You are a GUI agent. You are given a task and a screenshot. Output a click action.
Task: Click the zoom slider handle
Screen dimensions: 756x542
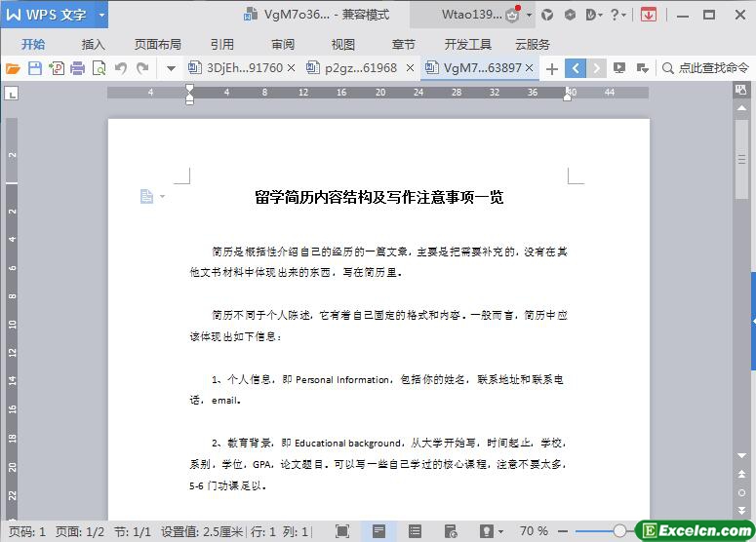(x=619, y=531)
